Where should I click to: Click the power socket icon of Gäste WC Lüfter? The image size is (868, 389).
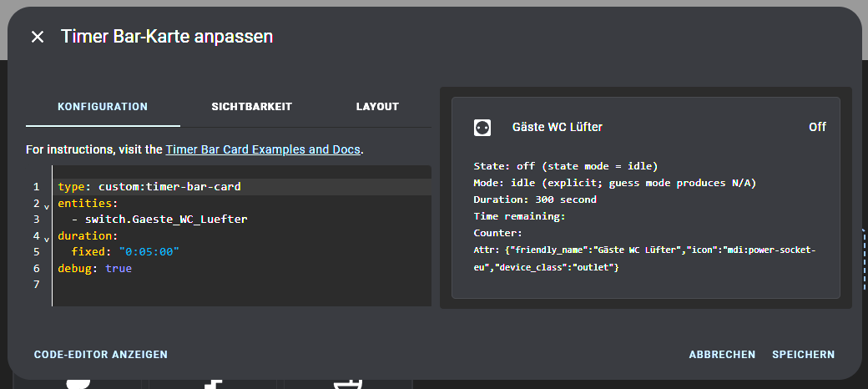(x=482, y=128)
